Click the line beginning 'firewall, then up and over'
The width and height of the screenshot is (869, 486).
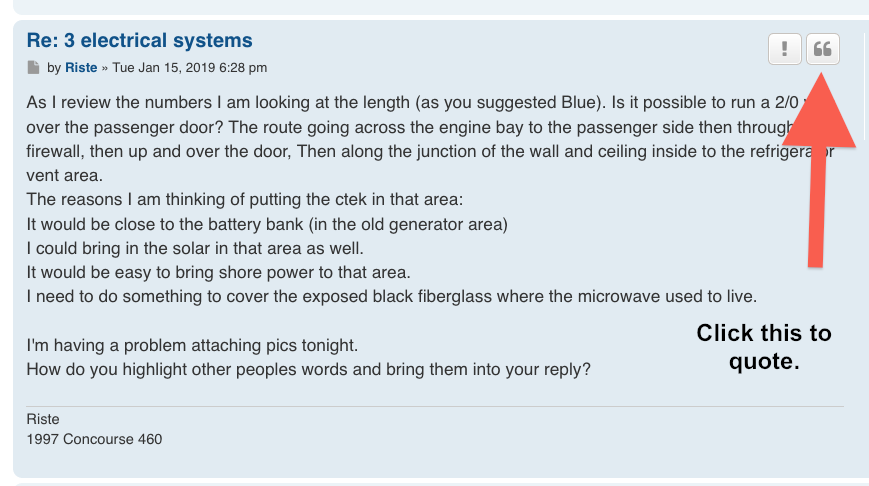(x=431, y=151)
